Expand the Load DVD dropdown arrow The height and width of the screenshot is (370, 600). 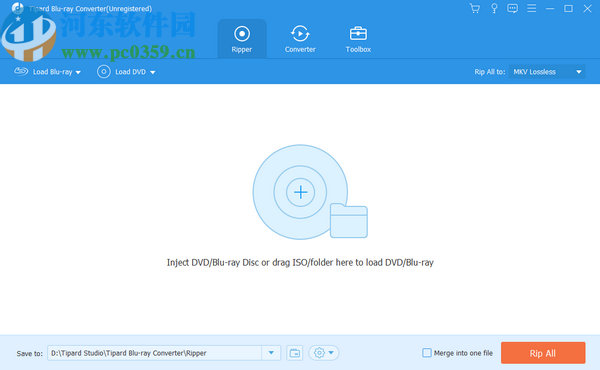pyautogui.click(x=152, y=72)
